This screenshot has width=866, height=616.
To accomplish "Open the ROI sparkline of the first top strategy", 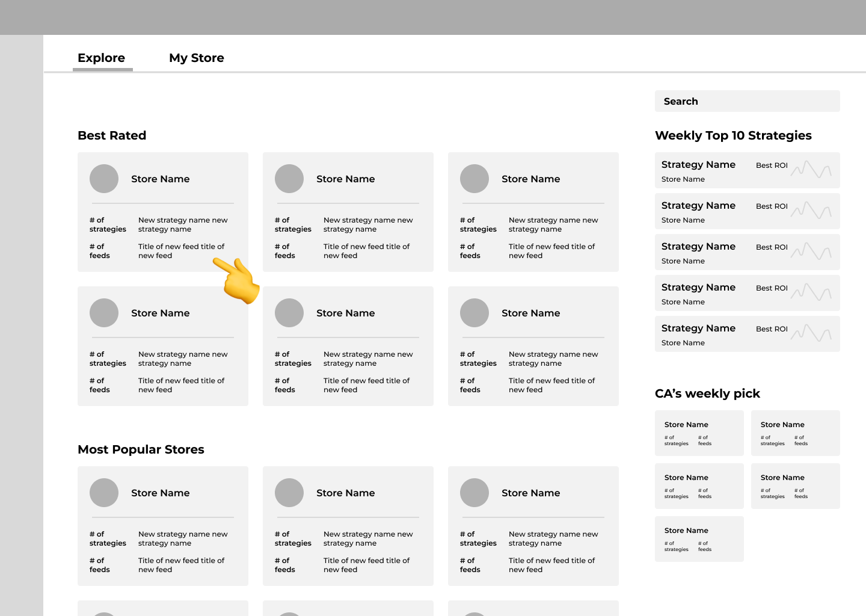I will pos(811,169).
